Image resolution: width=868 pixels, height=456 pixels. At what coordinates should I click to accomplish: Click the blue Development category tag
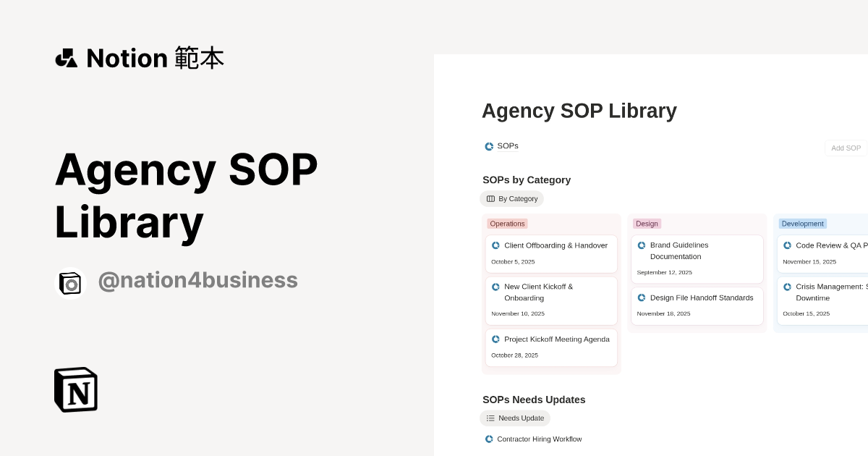click(x=802, y=224)
